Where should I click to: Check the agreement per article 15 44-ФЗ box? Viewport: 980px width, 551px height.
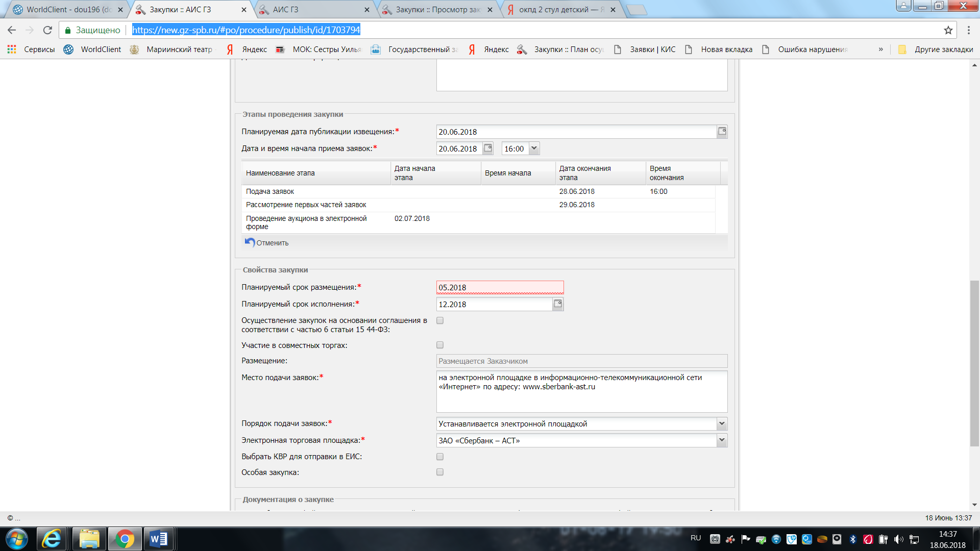click(x=440, y=320)
